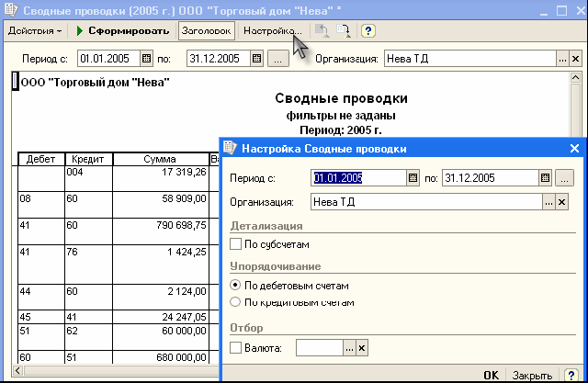The image size is (588, 383).
Task: Clear the organization field in main window
Action: coord(576,59)
